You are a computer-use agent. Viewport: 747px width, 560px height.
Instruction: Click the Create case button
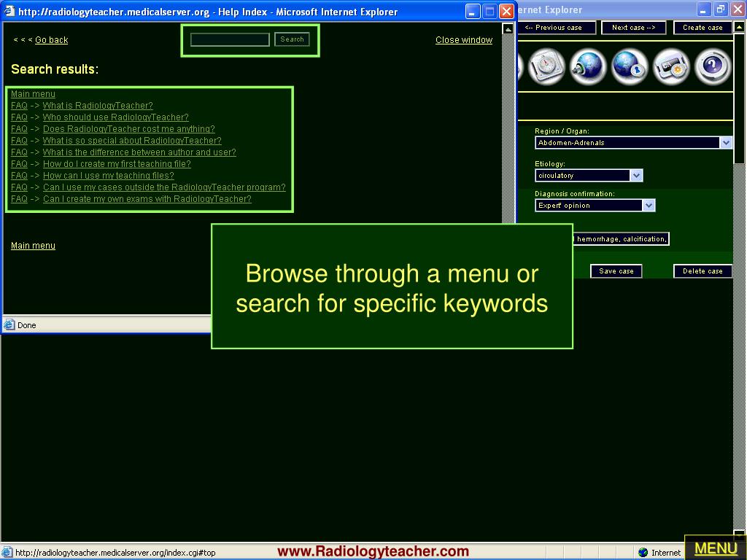coord(703,28)
